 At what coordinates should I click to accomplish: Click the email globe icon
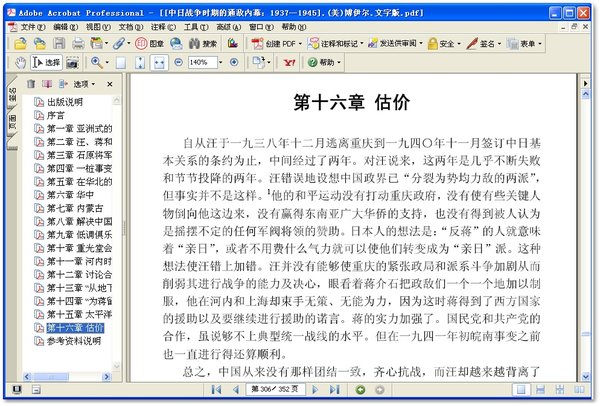[x=176, y=44]
